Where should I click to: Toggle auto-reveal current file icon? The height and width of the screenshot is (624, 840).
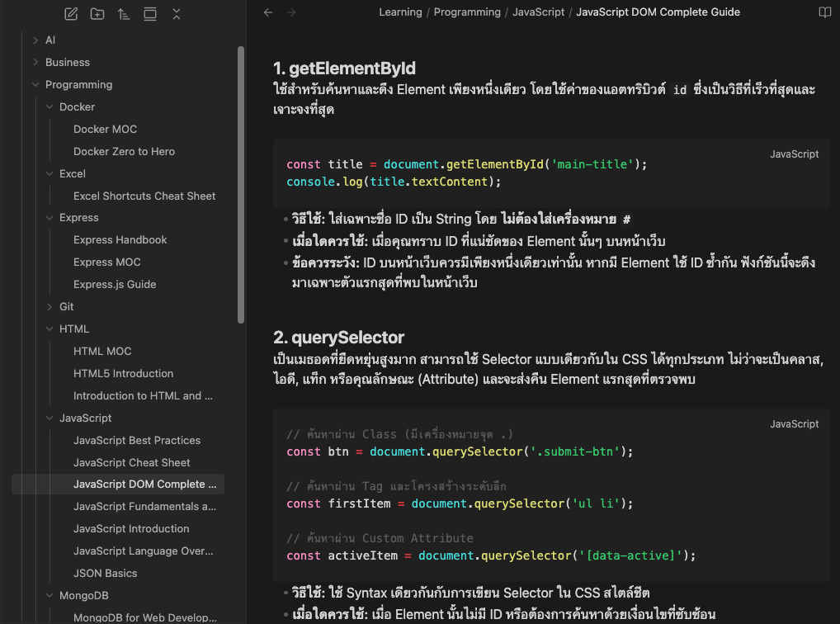coord(150,14)
